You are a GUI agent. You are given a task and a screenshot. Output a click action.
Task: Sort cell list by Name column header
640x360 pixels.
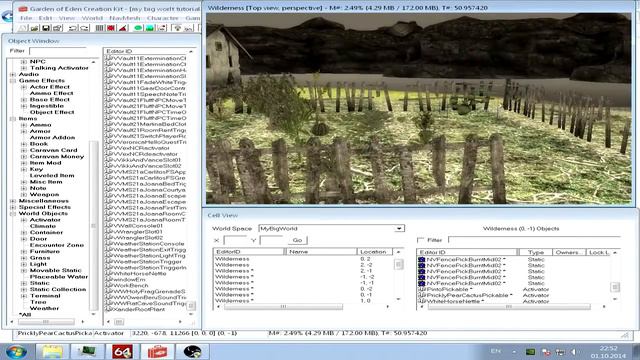coord(321,251)
